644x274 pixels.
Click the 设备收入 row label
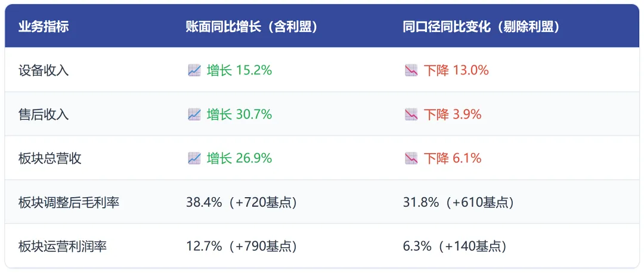click(x=44, y=70)
